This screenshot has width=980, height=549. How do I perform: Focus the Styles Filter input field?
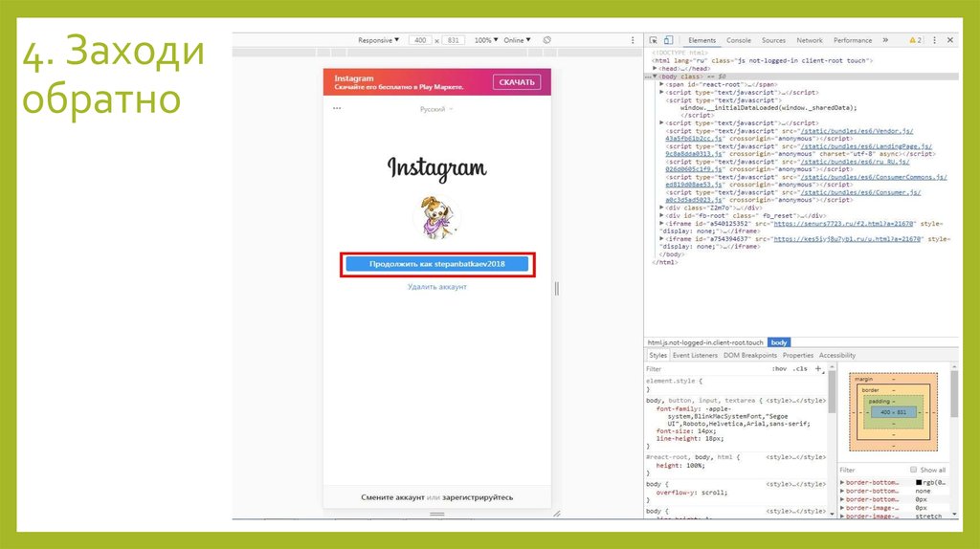pos(706,368)
